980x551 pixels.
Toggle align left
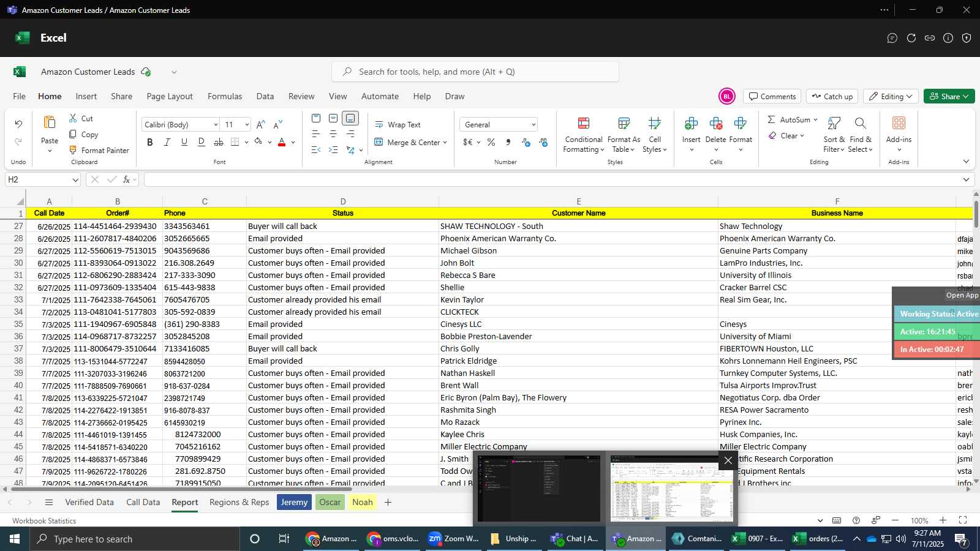point(316,133)
